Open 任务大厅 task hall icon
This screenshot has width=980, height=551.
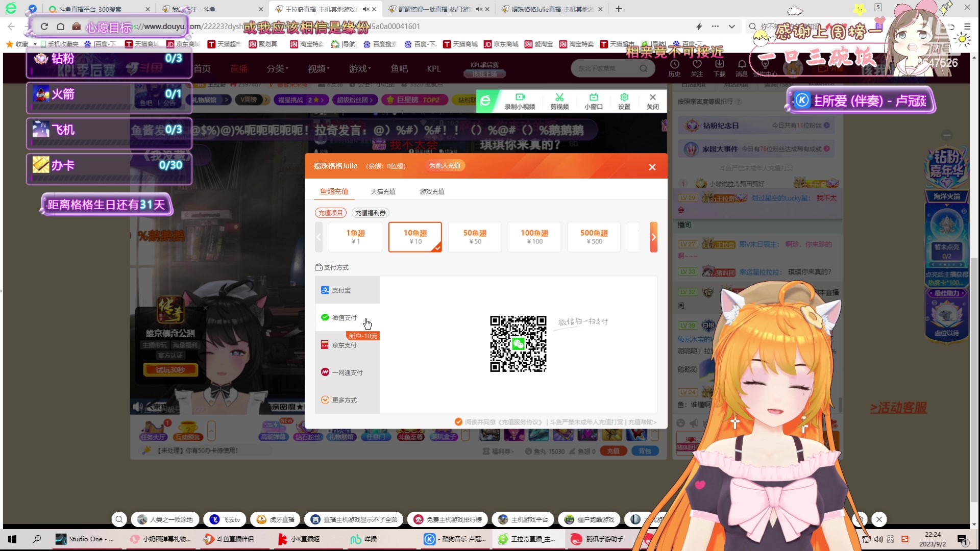point(153,431)
